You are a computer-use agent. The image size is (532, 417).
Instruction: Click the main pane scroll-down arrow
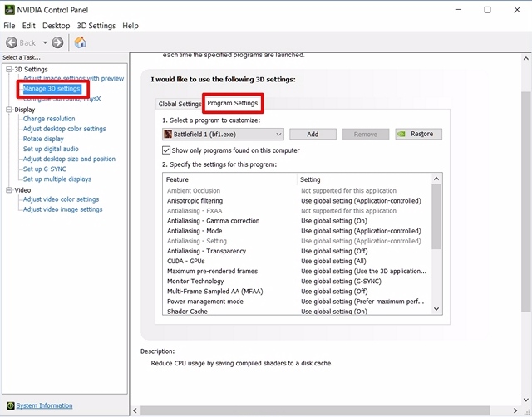coord(526,400)
